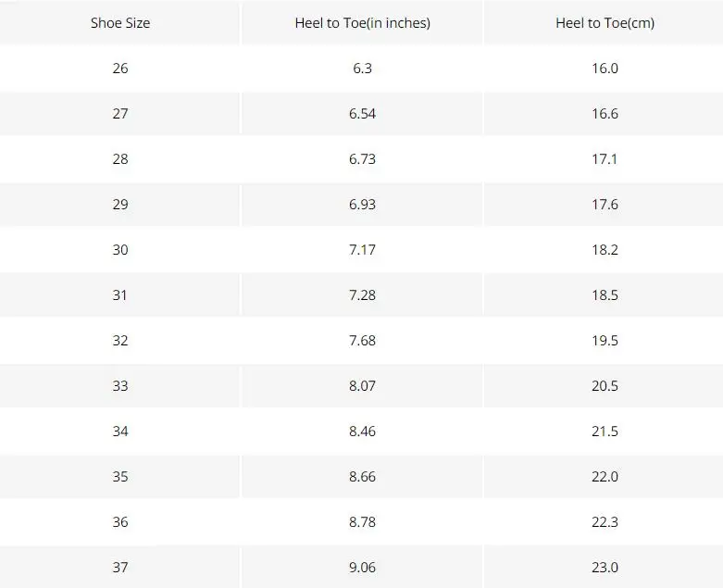The image size is (723, 588).
Task: Click the 8.07 inches value
Action: click(x=362, y=386)
